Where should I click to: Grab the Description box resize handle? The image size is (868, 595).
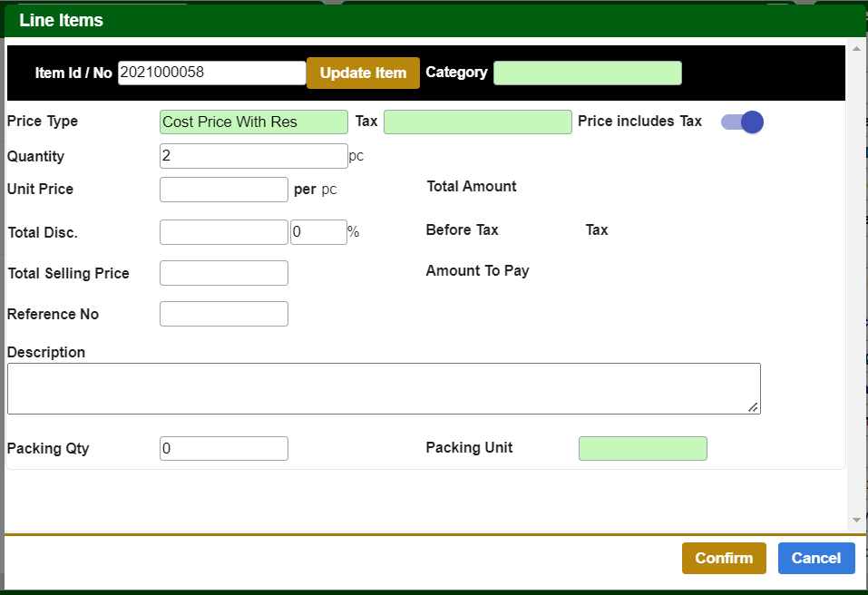pyautogui.click(x=753, y=407)
